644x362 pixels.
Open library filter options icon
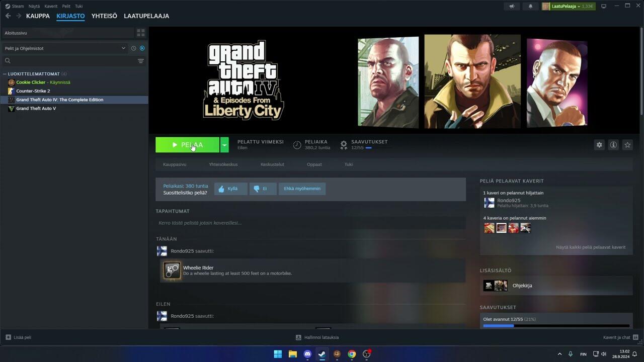point(141,61)
